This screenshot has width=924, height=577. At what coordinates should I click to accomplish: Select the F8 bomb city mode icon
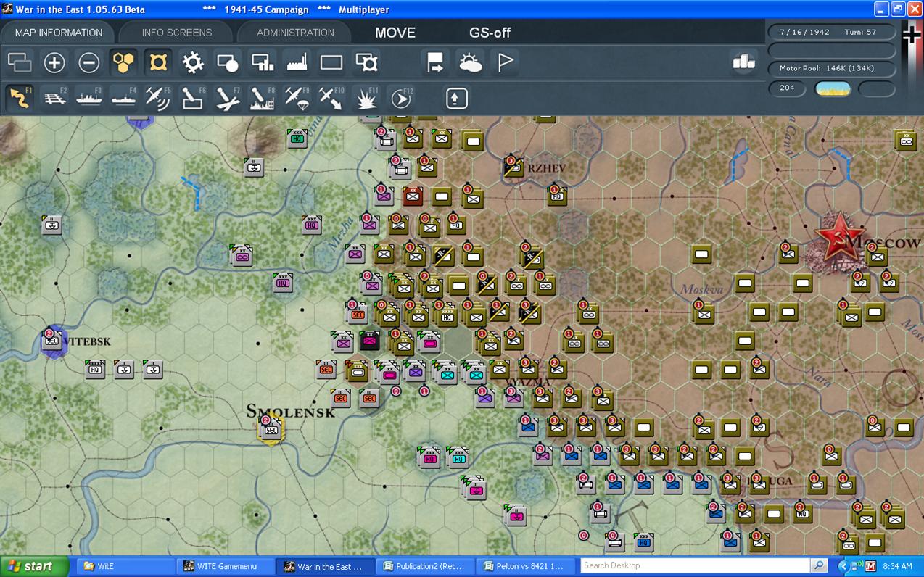coord(263,98)
